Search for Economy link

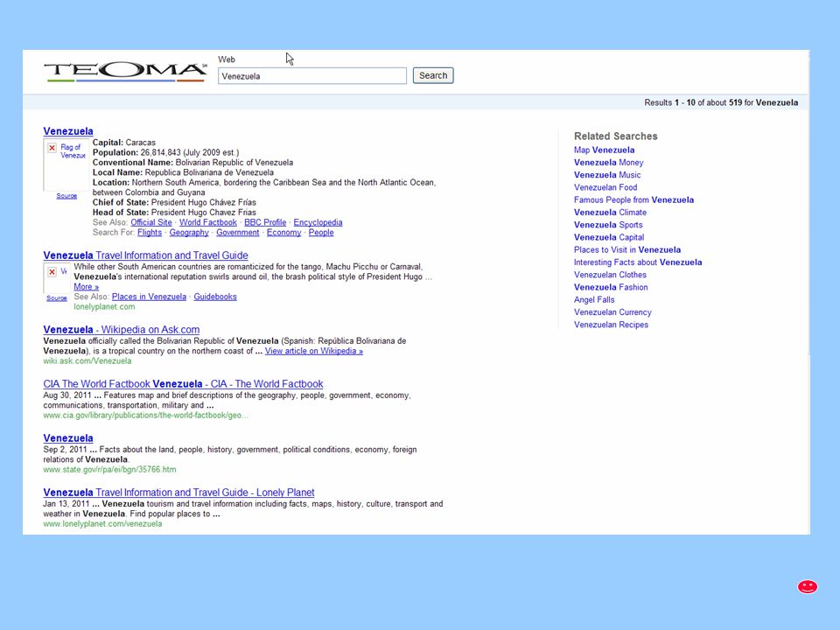(x=283, y=233)
